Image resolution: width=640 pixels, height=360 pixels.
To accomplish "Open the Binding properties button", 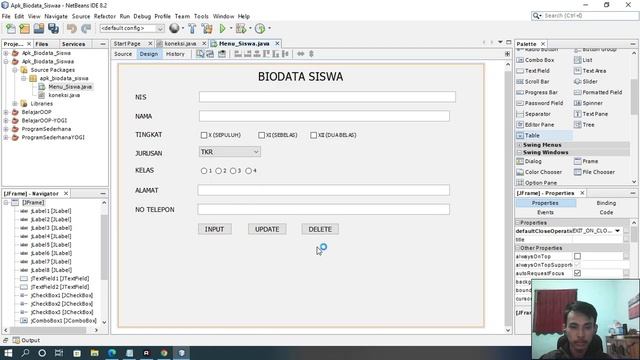I will [x=606, y=203].
